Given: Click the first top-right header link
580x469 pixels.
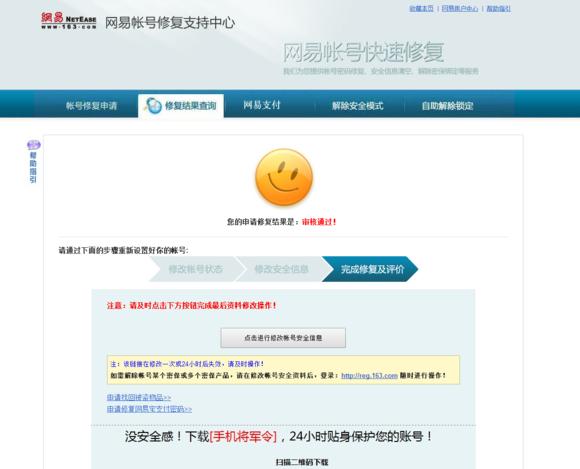Looking at the screenshot, I should (x=421, y=9).
